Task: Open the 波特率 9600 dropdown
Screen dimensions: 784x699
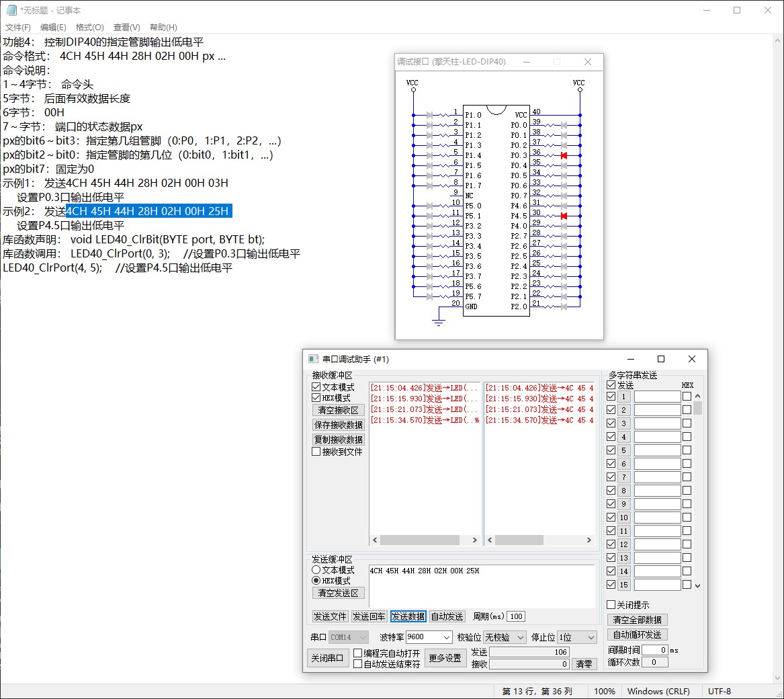Action: click(x=429, y=637)
